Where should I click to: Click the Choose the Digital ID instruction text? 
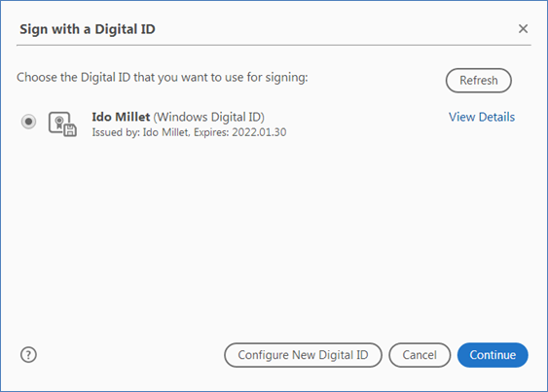[x=163, y=77]
